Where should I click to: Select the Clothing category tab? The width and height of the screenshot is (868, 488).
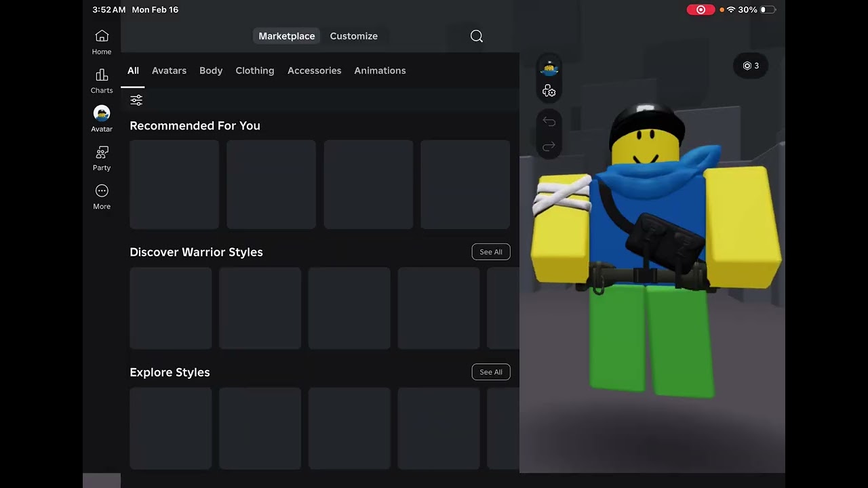coord(255,70)
